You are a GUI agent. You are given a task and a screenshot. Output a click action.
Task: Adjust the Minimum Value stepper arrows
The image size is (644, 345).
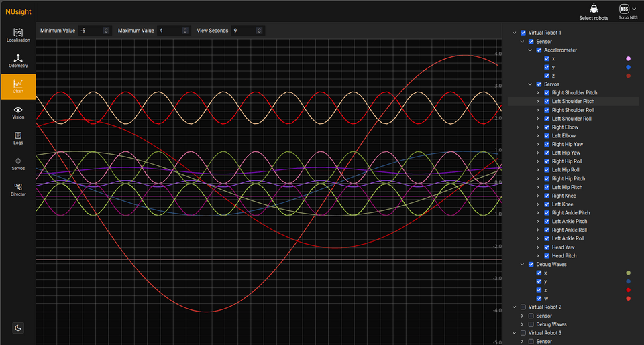[106, 31]
